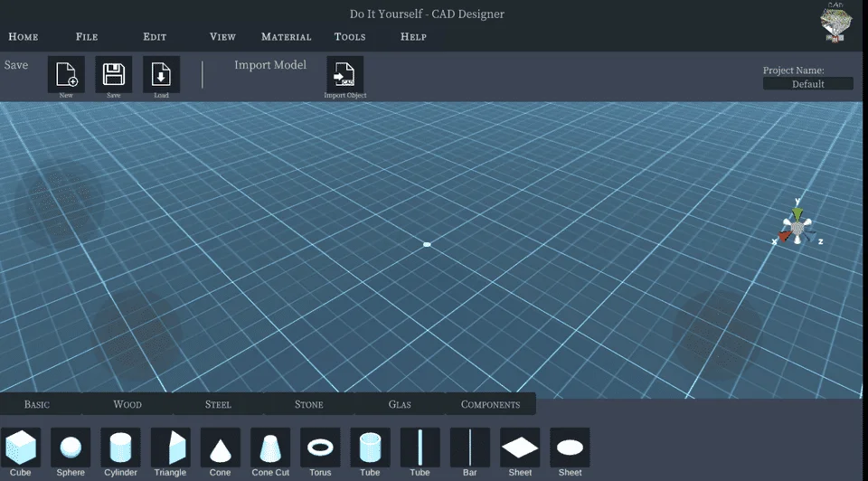Switch to the Wood tab

127,404
